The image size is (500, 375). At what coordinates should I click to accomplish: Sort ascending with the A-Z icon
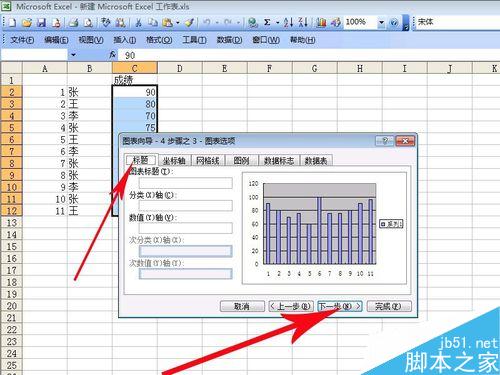(288, 23)
